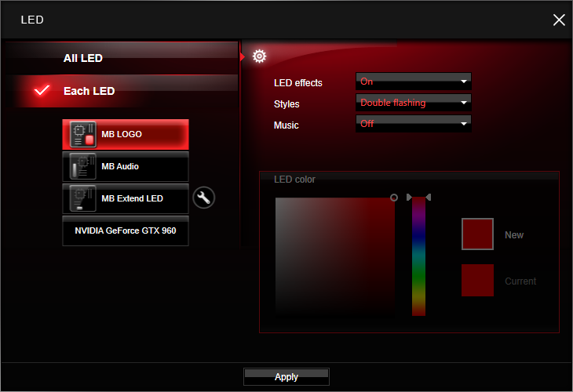The image size is (573, 392).
Task: Select the All LED mode
Action: (83, 58)
